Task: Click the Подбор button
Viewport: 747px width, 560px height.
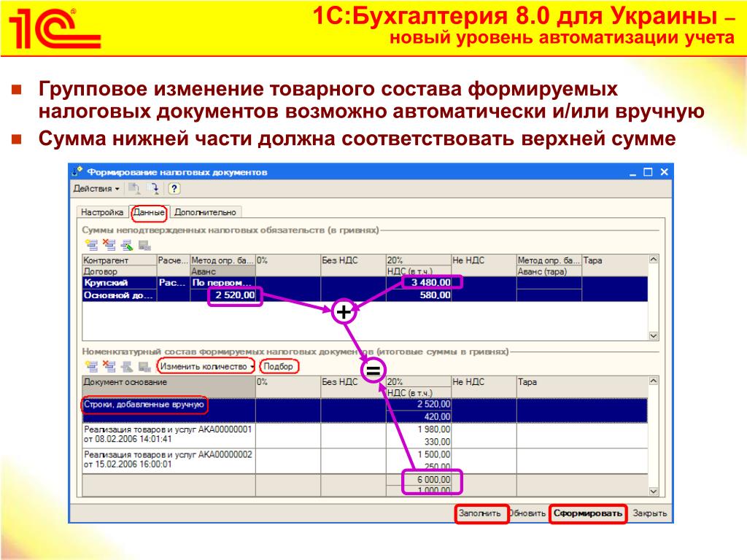Action: pos(279,366)
